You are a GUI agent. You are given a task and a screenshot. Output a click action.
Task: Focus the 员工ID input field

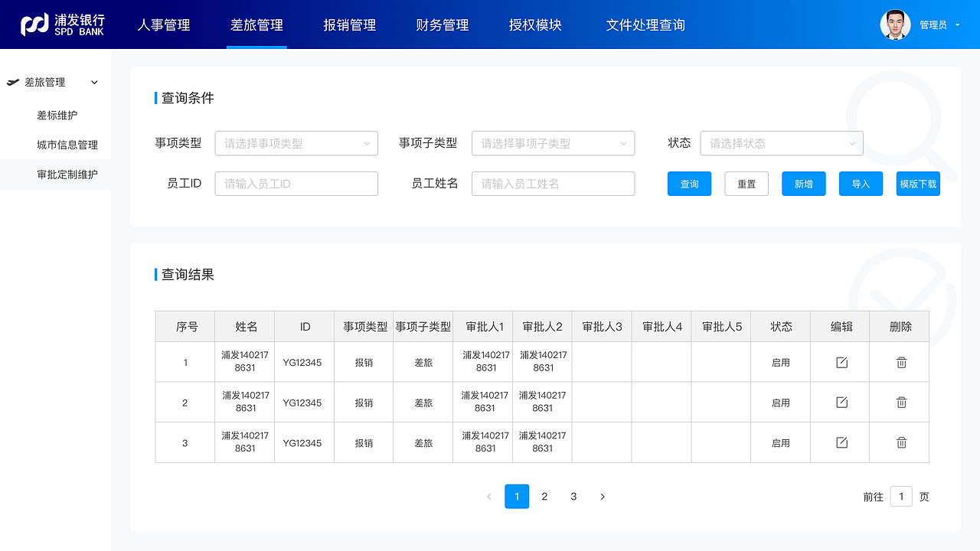click(296, 184)
